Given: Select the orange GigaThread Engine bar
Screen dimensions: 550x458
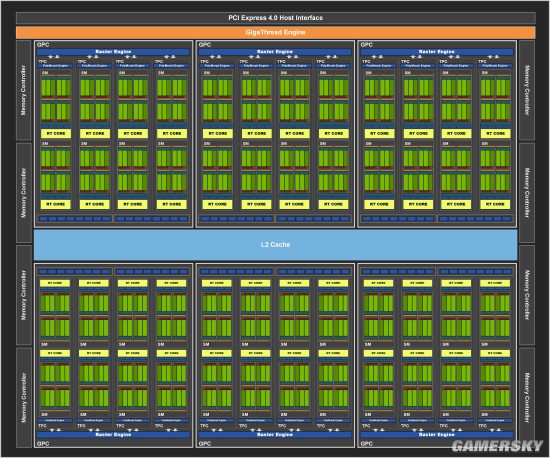Looking at the screenshot, I should coord(275,32).
